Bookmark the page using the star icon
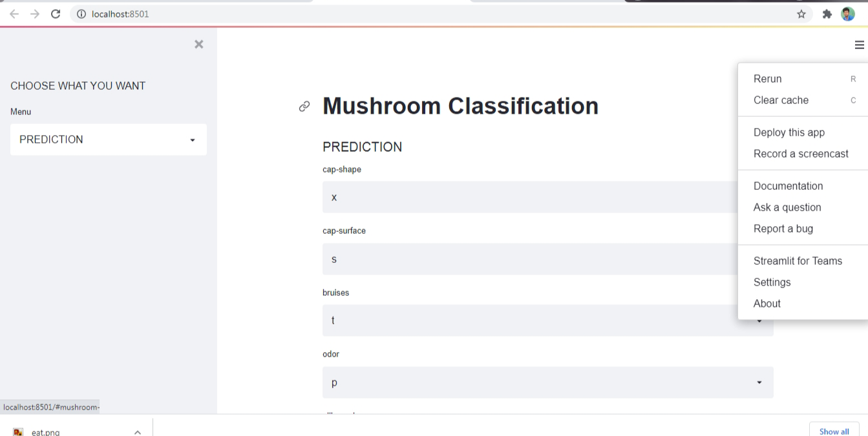 point(801,13)
